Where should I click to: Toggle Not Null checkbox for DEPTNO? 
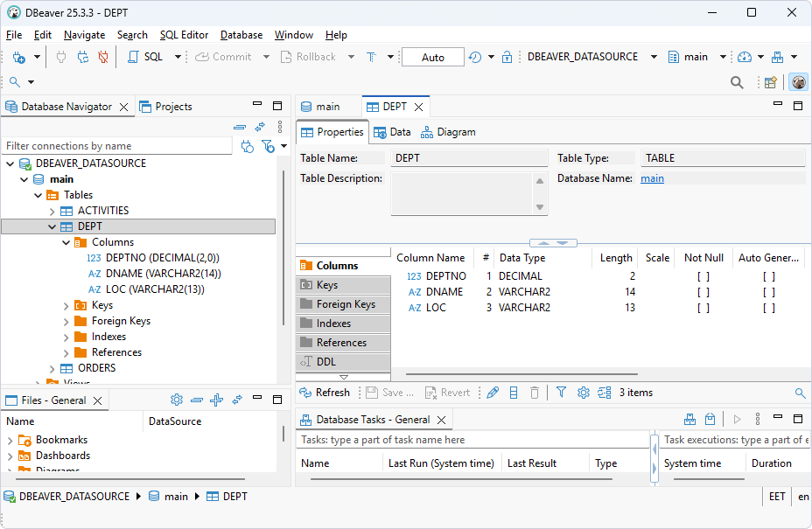tap(703, 275)
